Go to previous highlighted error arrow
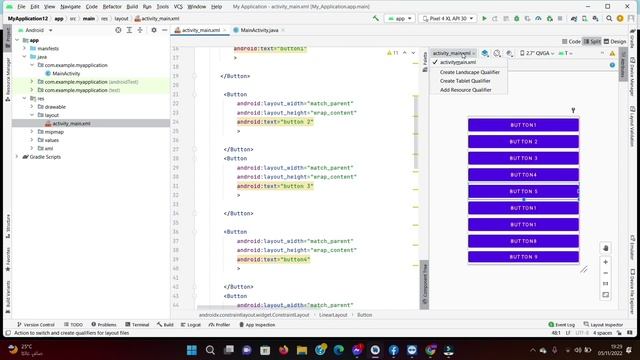Image resolution: width=640 pixels, height=360 pixels. pos(404,53)
